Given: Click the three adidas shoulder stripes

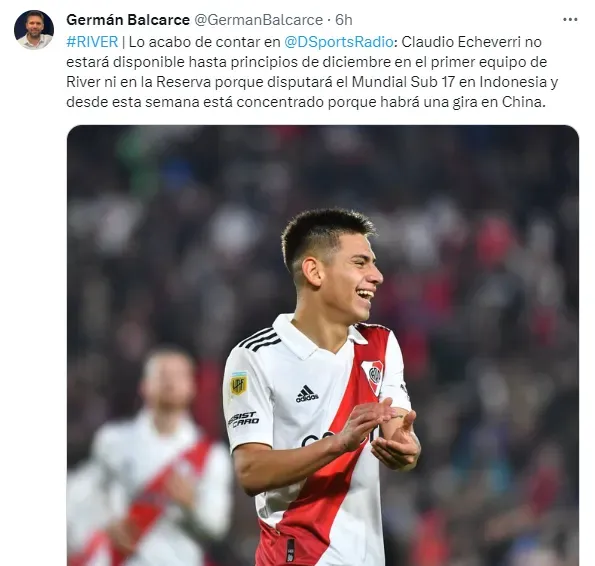Looking at the screenshot, I should [x=259, y=339].
